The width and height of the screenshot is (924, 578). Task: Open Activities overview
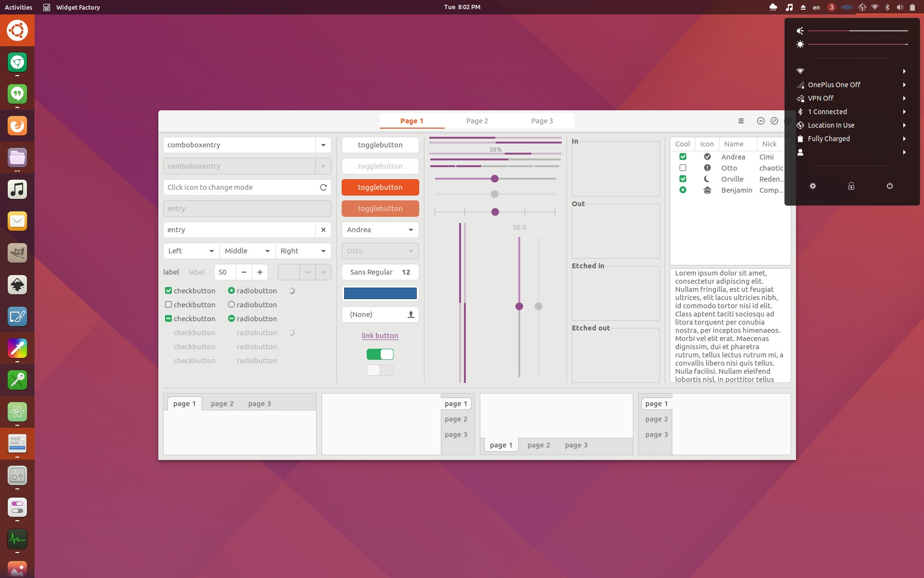coord(18,7)
